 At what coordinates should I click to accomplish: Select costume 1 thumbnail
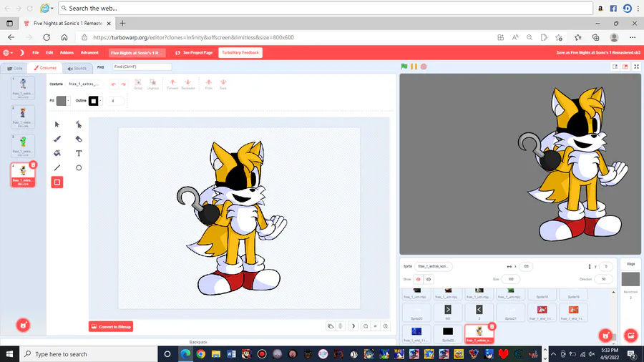point(23,87)
